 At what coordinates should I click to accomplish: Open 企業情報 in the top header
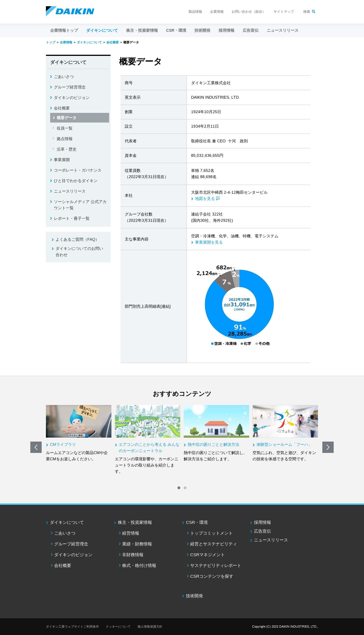217,12
